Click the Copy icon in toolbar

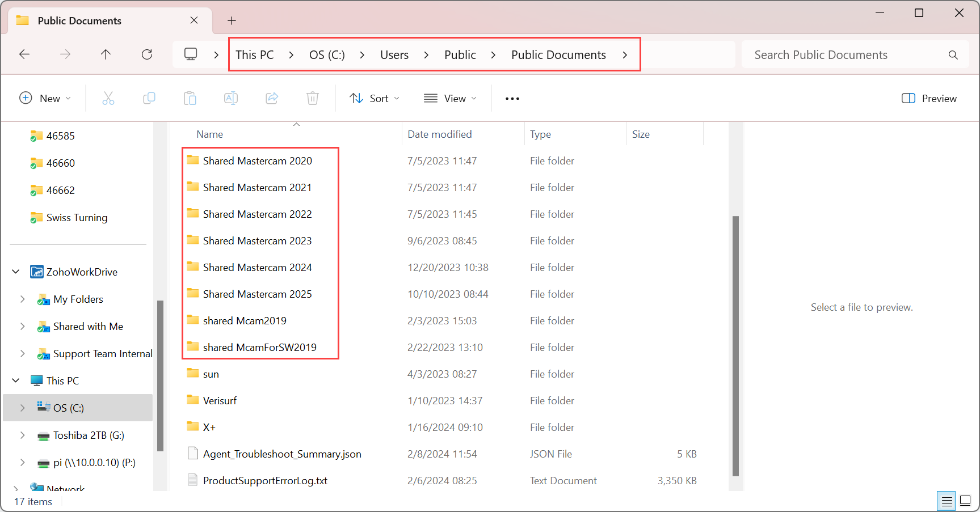149,98
